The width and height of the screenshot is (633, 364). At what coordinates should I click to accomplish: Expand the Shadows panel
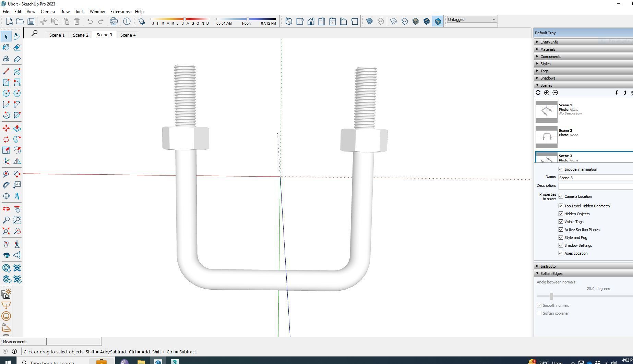[583, 78]
